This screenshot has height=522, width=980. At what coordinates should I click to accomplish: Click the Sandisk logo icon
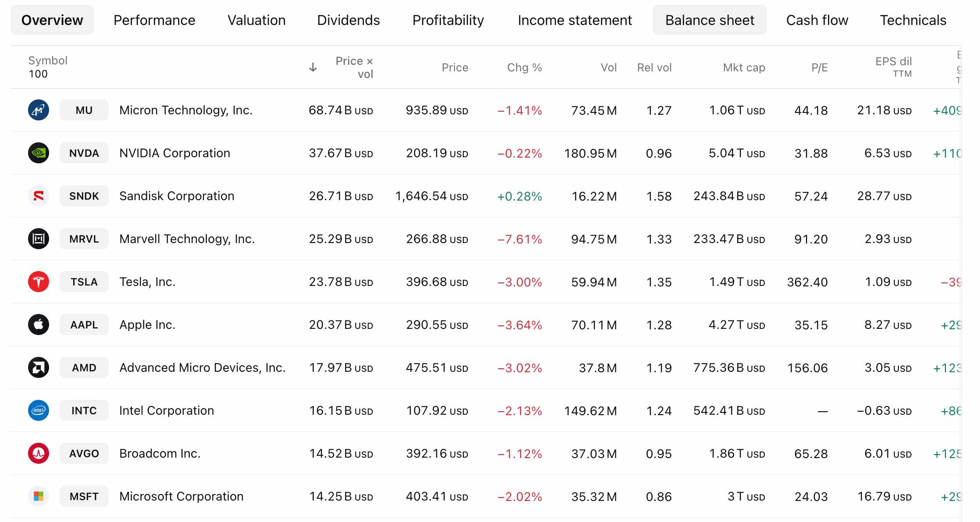39,196
